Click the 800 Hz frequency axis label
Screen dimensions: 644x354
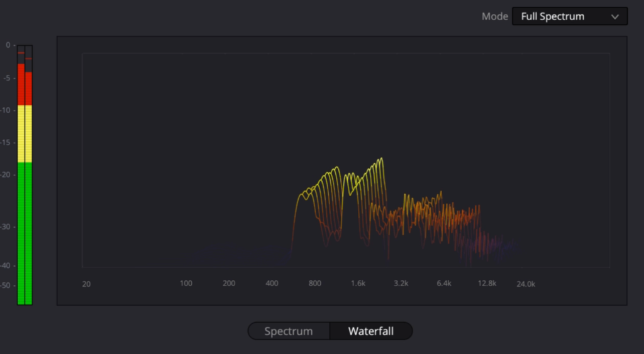314,284
